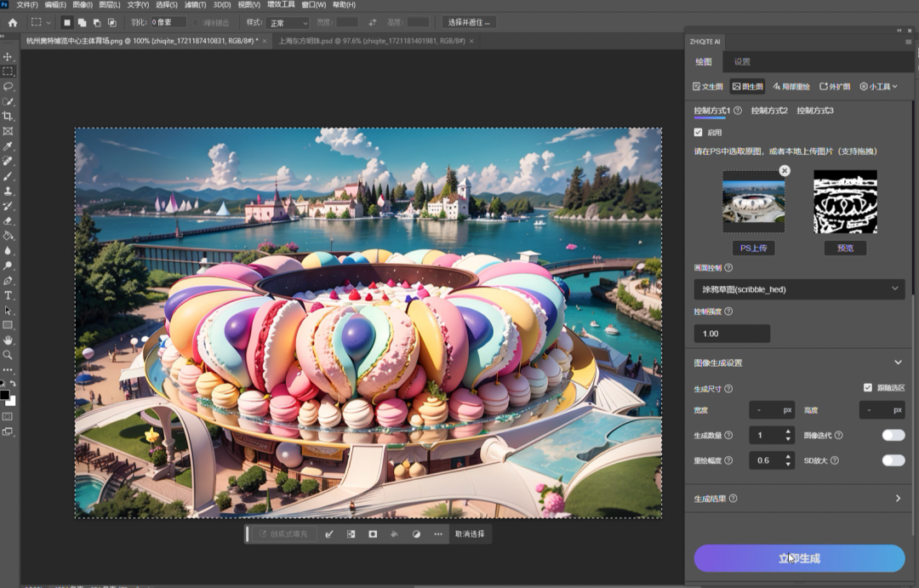The height and width of the screenshot is (588, 919).
Task: Toggle the SD放大 switch
Action: pos(893,460)
